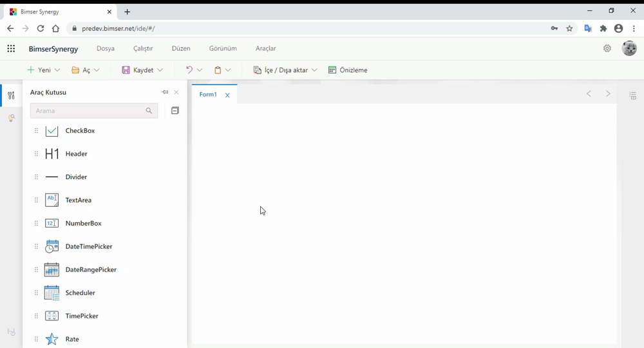Click the Aç open button
Screen dimensions: 644x348
[x=81, y=70]
